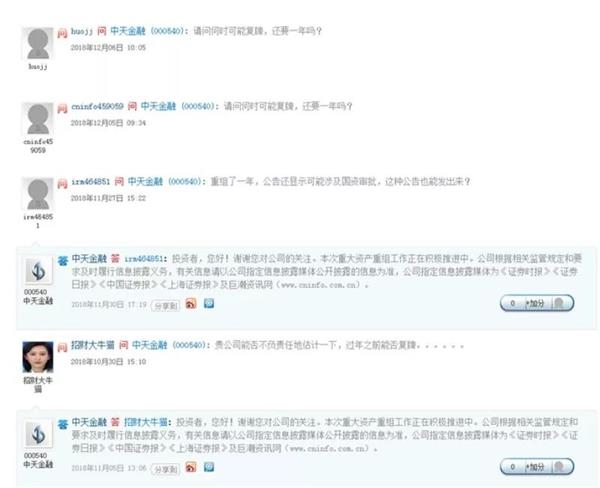Open 招财大牛猫's profile photo
600x488 pixels.
pos(38,357)
